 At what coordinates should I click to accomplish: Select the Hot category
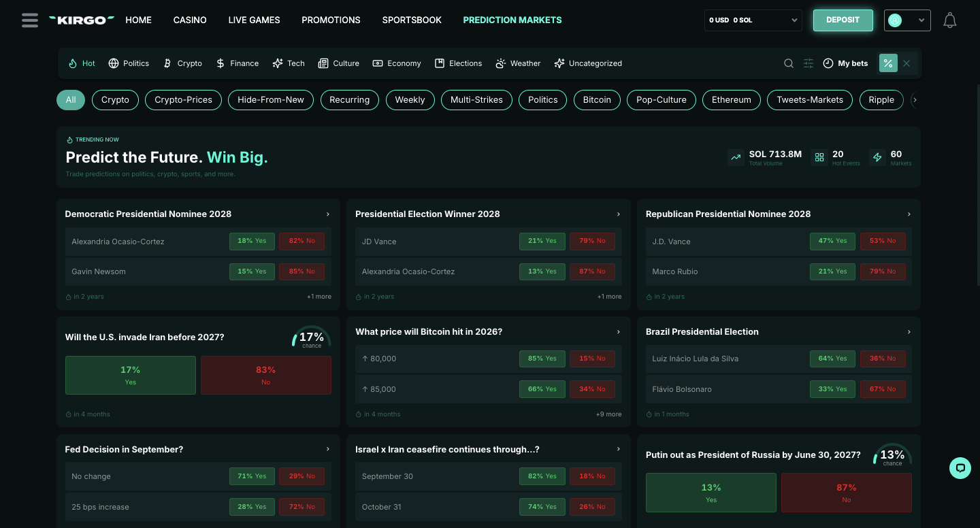point(82,63)
